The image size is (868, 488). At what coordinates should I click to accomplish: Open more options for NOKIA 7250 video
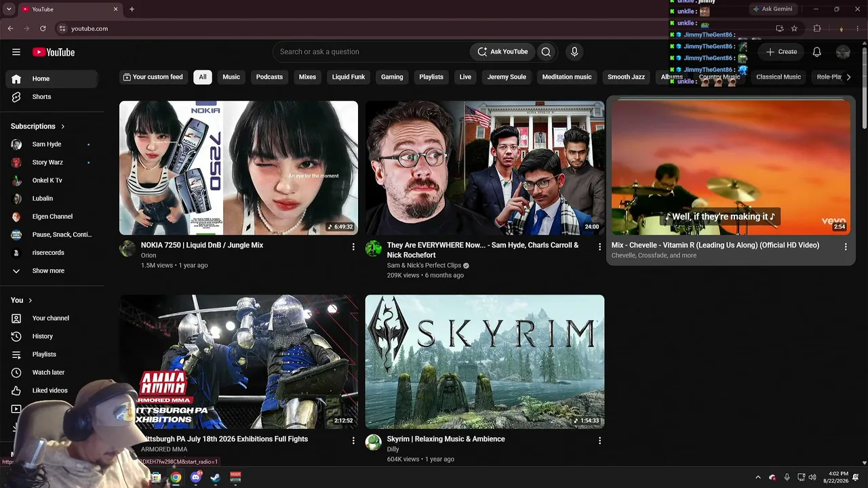pos(353,247)
